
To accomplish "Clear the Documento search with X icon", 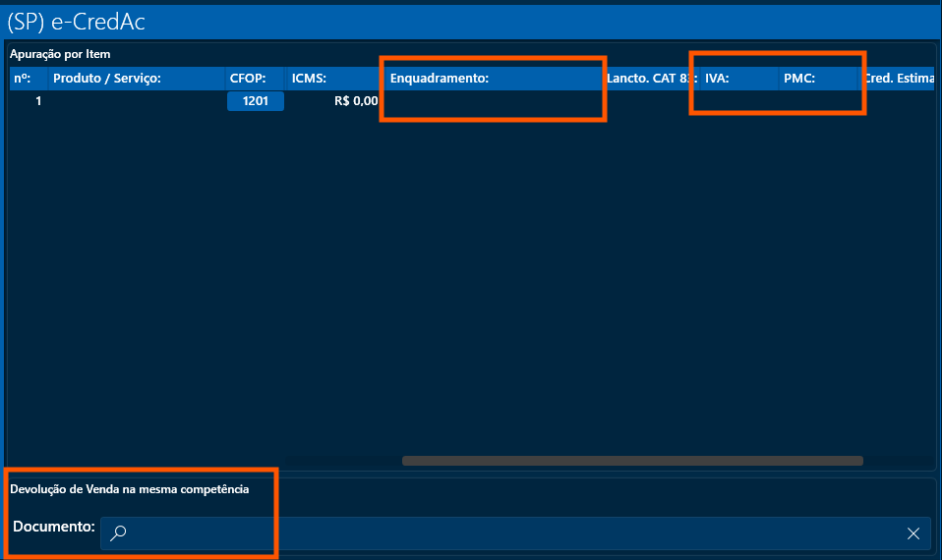I will 913,532.
